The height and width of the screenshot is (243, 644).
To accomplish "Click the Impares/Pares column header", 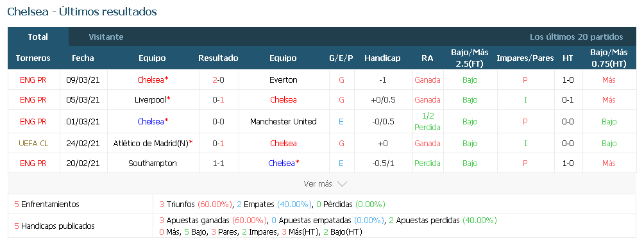I will [525, 58].
